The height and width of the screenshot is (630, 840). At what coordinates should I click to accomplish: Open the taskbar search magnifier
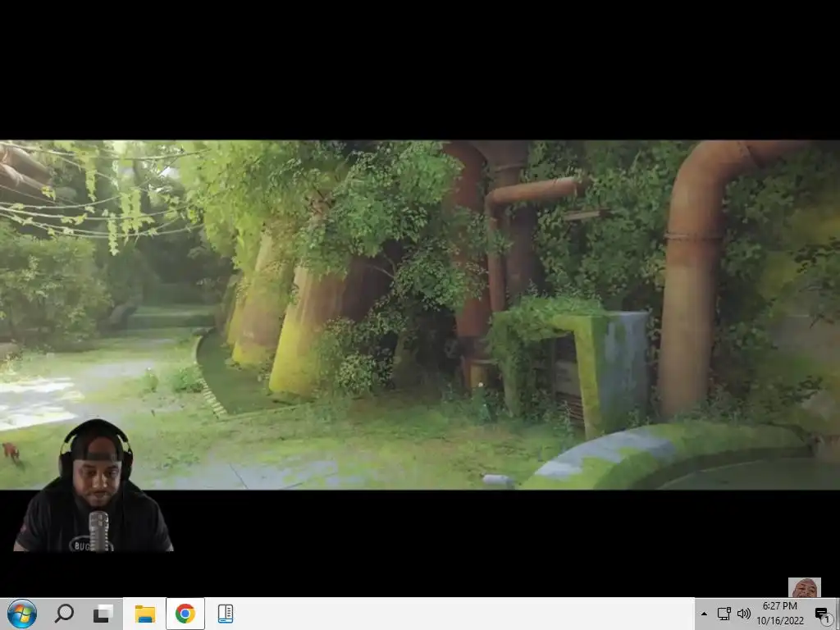tap(64, 614)
